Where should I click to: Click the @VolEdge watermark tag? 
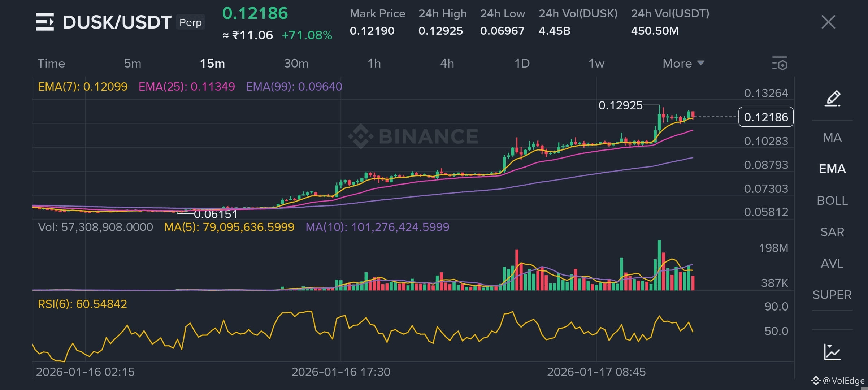point(838,381)
